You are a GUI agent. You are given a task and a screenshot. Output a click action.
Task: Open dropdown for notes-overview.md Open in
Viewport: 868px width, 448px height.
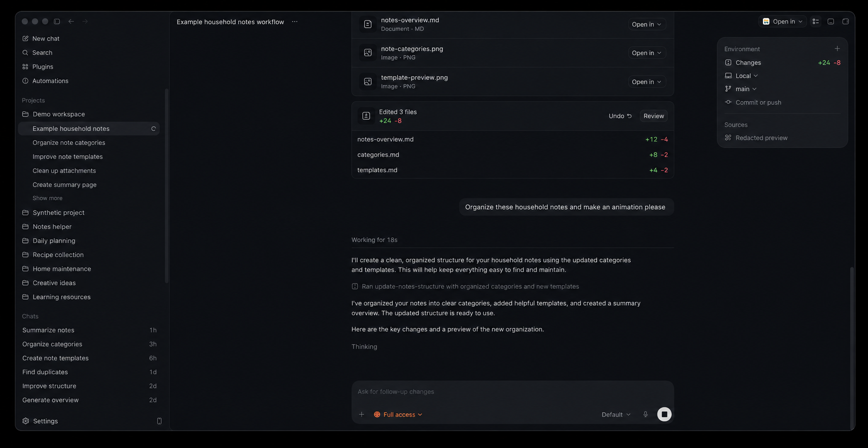tap(647, 24)
